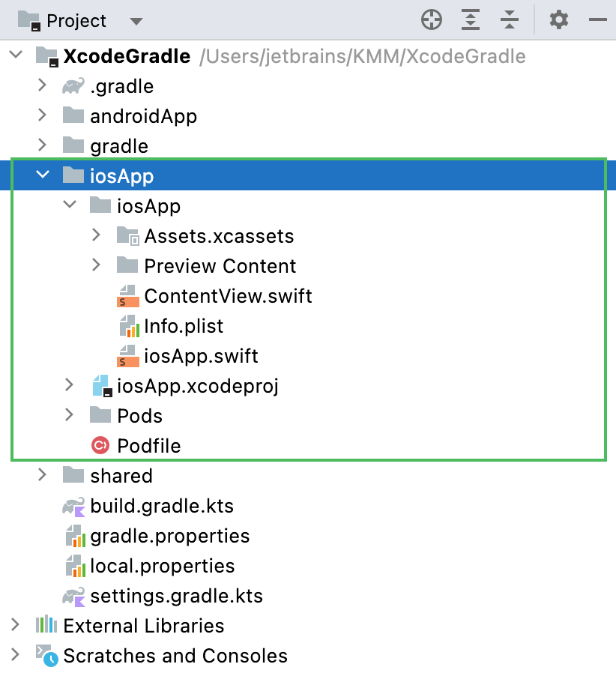Viewport: 616px width, 685px height.
Task: Select the iosApp.xcodeproj item
Action: click(x=198, y=386)
